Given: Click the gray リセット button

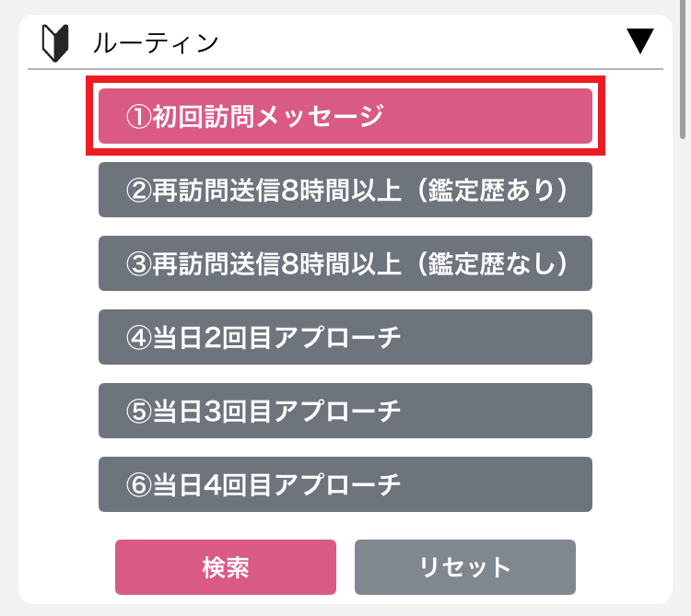Looking at the screenshot, I should click(465, 567).
